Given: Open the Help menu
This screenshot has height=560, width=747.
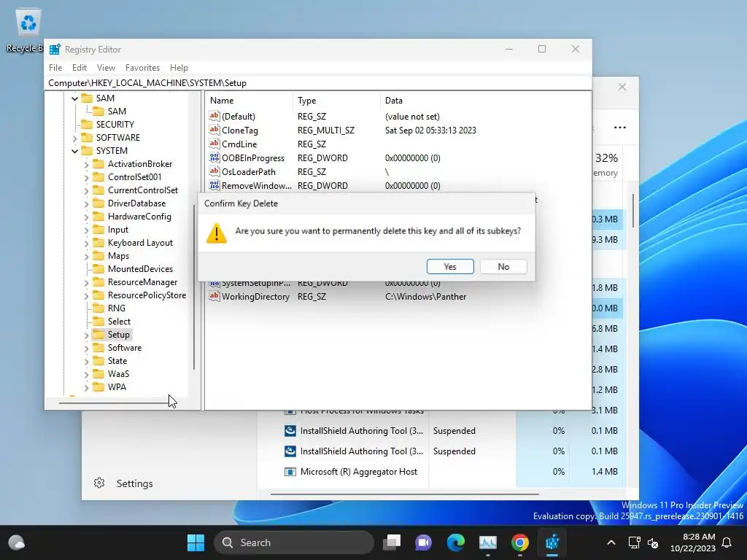Looking at the screenshot, I should click(x=179, y=68).
